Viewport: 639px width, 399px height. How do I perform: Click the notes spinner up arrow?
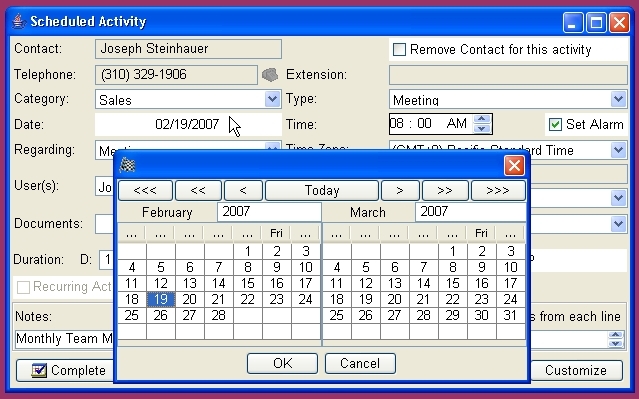615,335
